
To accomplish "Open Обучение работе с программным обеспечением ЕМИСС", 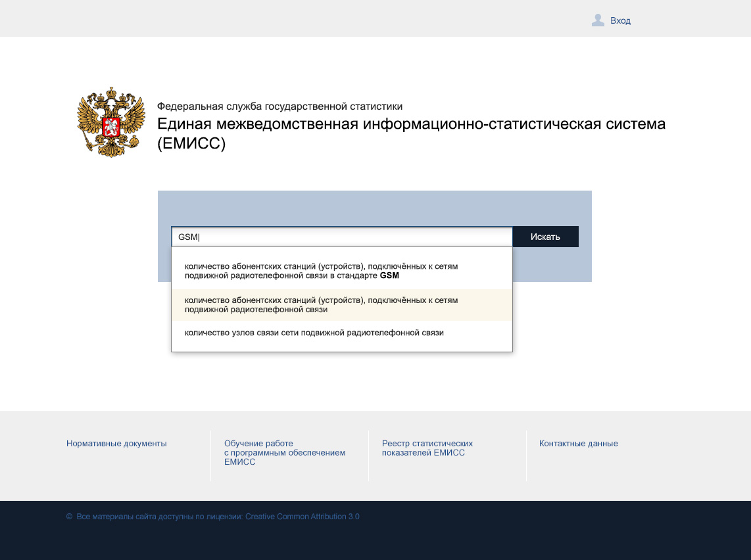I will [285, 453].
